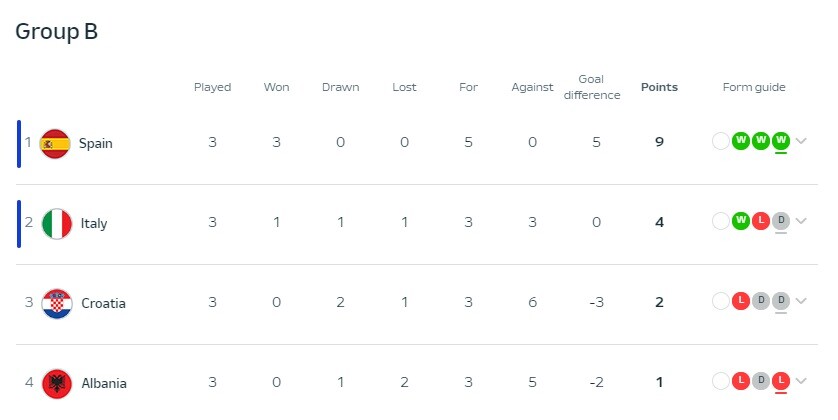The height and width of the screenshot is (420, 838).
Task: Select Italy's red L form badge
Action: click(761, 221)
